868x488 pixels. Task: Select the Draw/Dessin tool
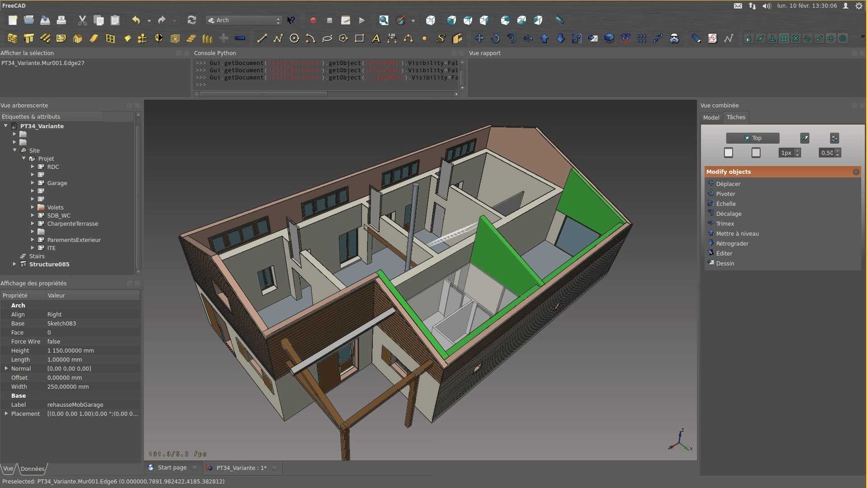click(725, 263)
